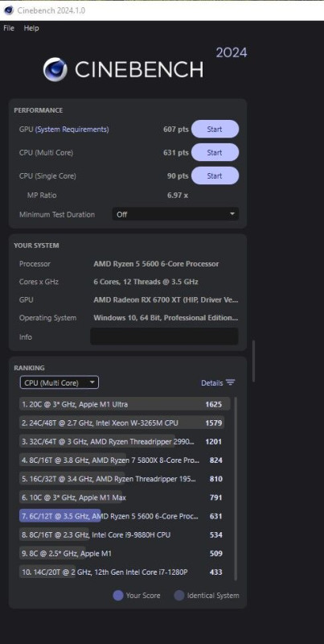Click the Identical System legend dot
Viewport: 324px width, 644px height.
tap(179, 595)
